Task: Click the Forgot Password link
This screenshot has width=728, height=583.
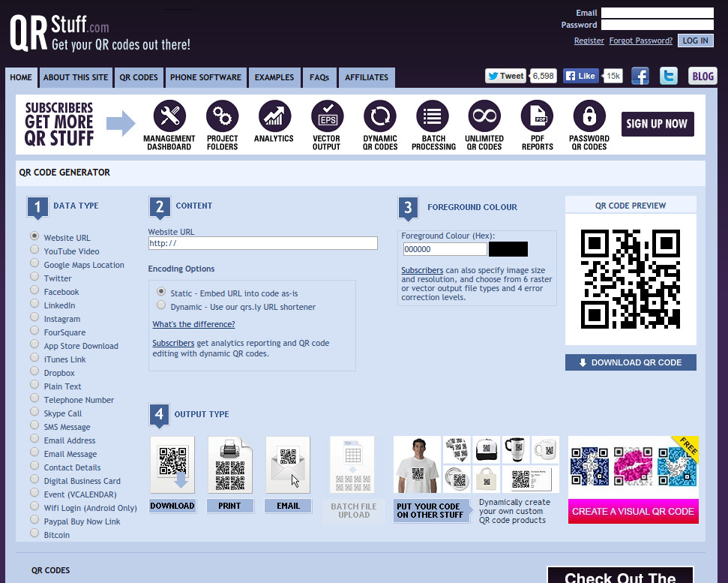Action: click(641, 41)
